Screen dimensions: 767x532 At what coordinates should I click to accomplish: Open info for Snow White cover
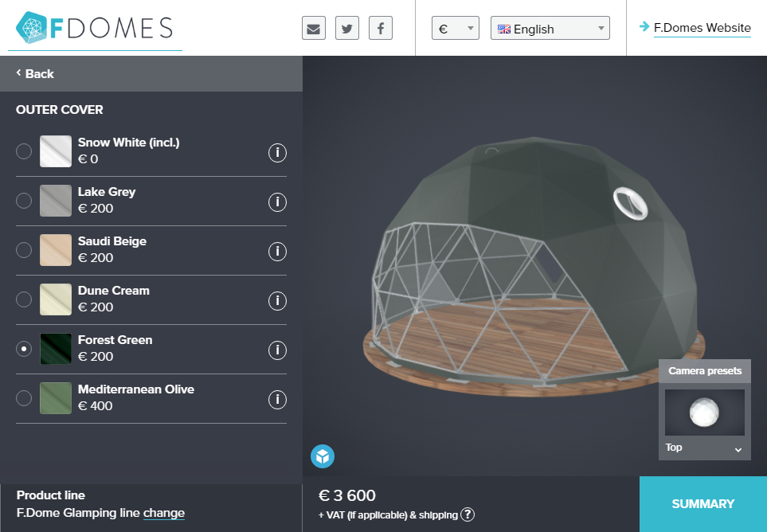tap(277, 153)
